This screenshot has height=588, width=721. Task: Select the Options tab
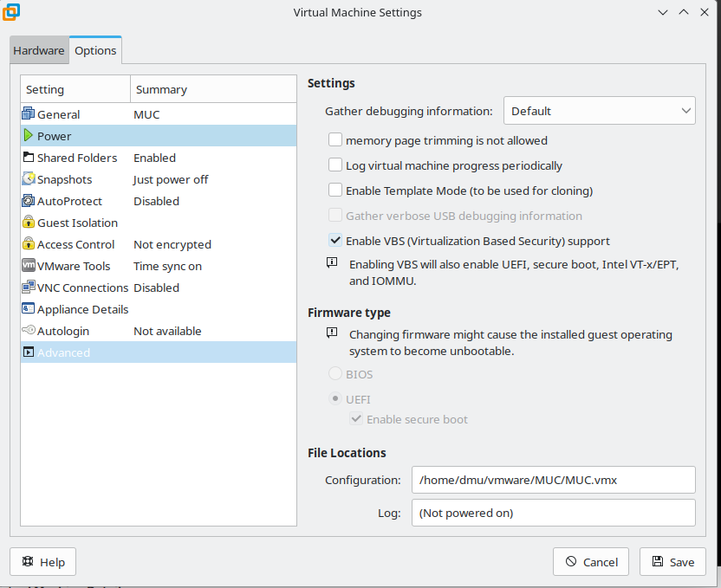(x=95, y=50)
